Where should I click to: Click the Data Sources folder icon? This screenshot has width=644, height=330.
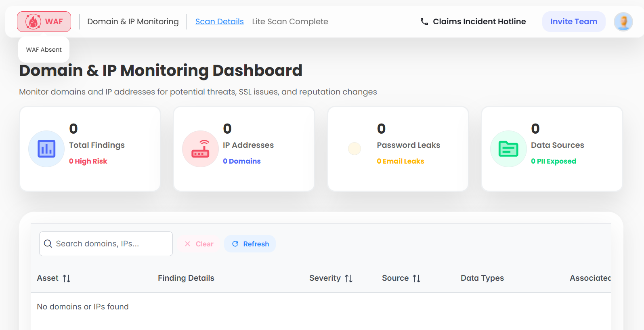508,149
